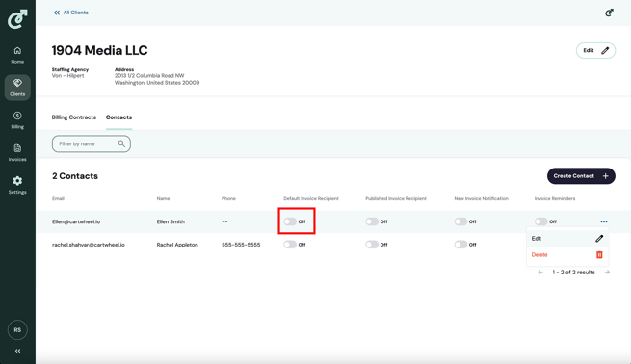
Task: Click the search magnifier icon
Action: pyautogui.click(x=121, y=143)
